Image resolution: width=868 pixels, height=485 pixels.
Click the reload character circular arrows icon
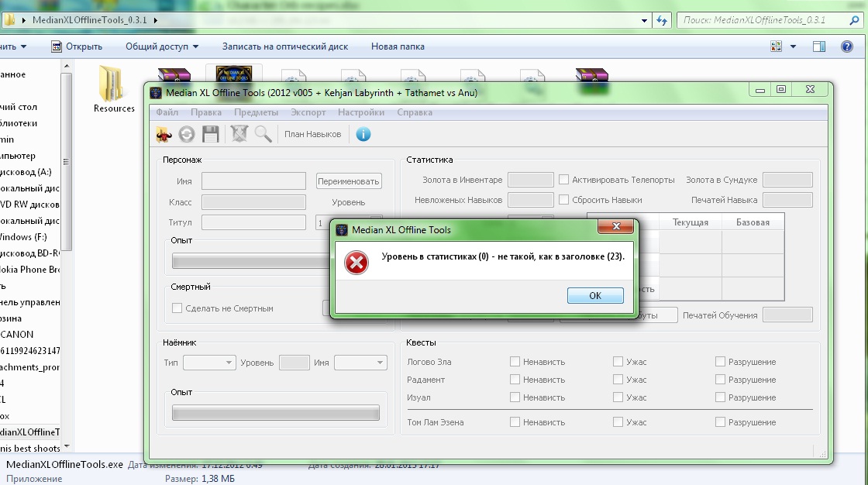tap(187, 134)
